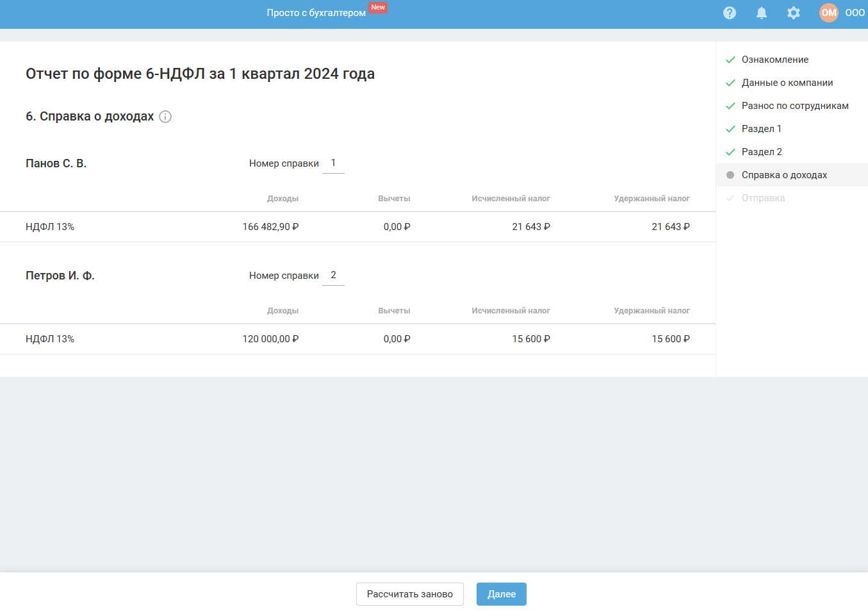
Task: Click income value 166 482,90 ₽
Action: pos(270,227)
